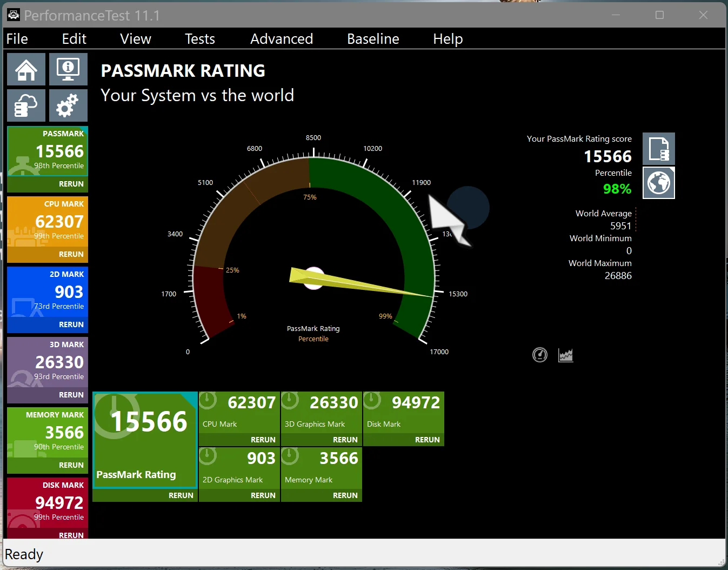Image resolution: width=728 pixels, height=570 pixels.
Task: Rerun under the large PassMark Rating tile
Action: 145,495
